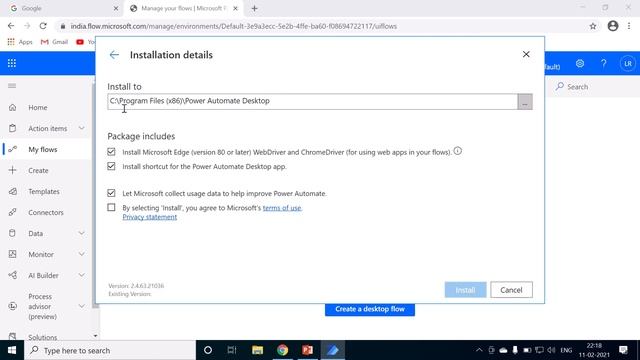Click the browser back arrow
The height and width of the screenshot is (360, 640).
click(x=11, y=26)
